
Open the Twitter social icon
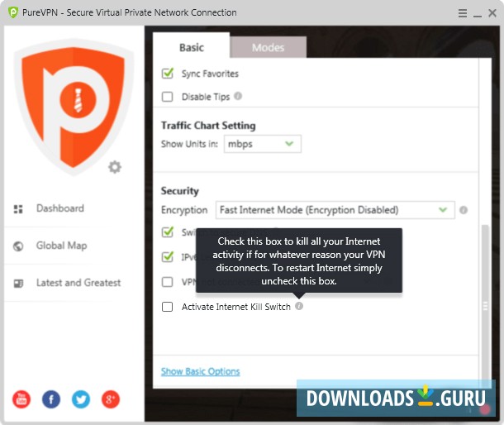(x=81, y=399)
